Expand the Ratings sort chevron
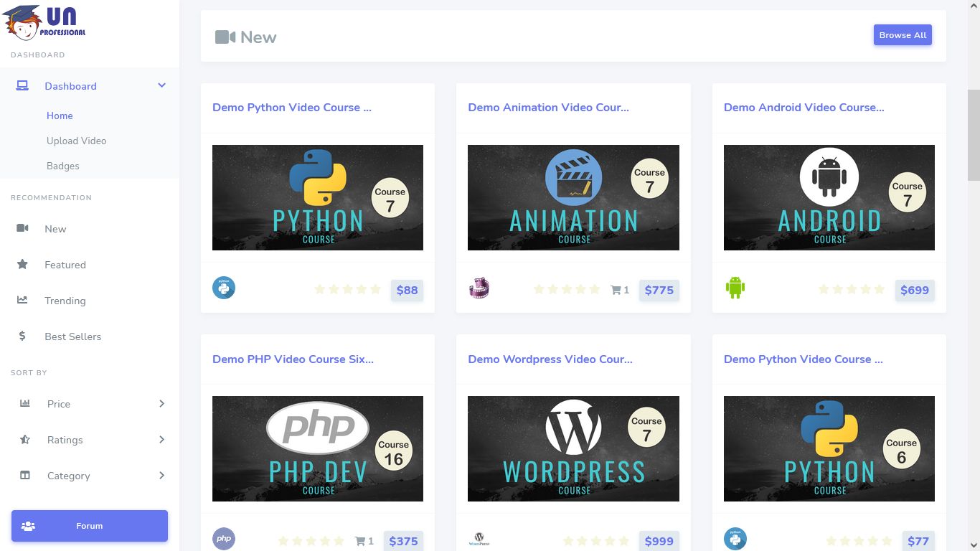Image resolution: width=980 pixels, height=551 pixels. click(162, 439)
